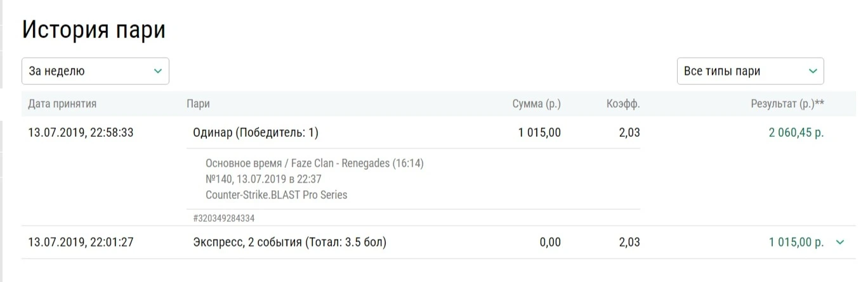Click the 'Сумма (р.)' column header

536,104
